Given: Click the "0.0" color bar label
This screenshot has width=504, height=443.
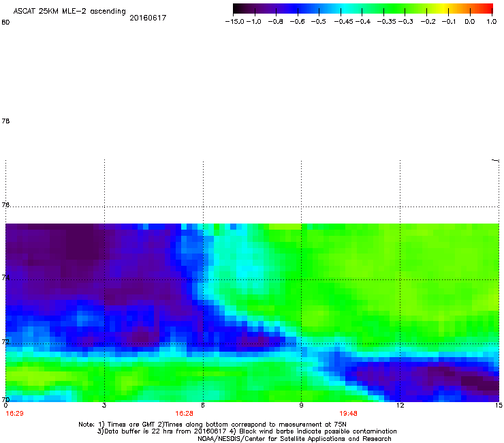Looking at the screenshot, I should pyautogui.click(x=470, y=22).
